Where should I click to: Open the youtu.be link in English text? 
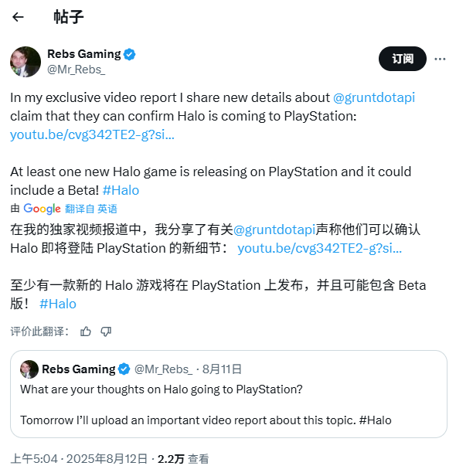[92, 134]
